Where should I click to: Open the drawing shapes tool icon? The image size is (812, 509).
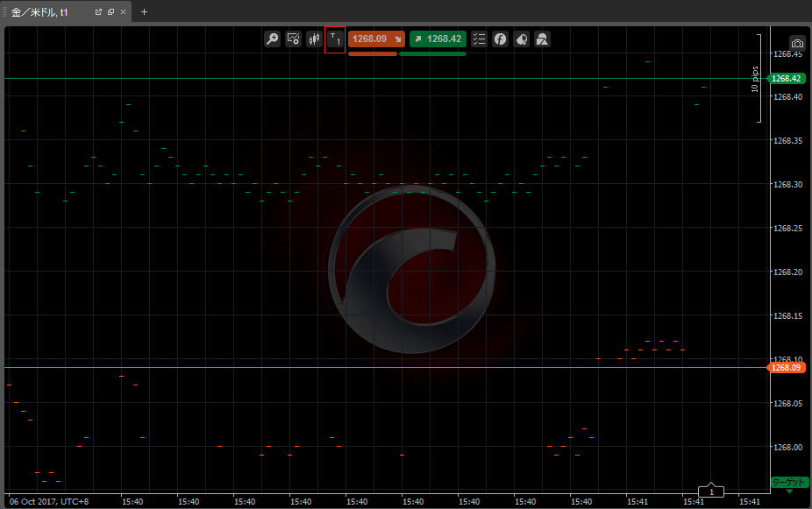(x=542, y=39)
